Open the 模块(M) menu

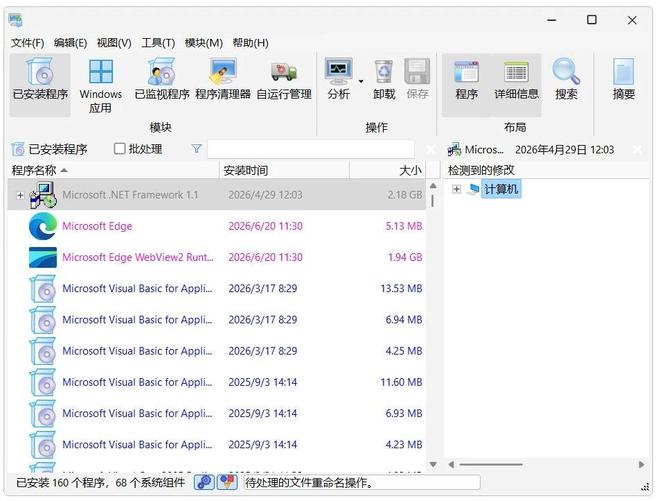pyautogui.click(x=203, y=43)
